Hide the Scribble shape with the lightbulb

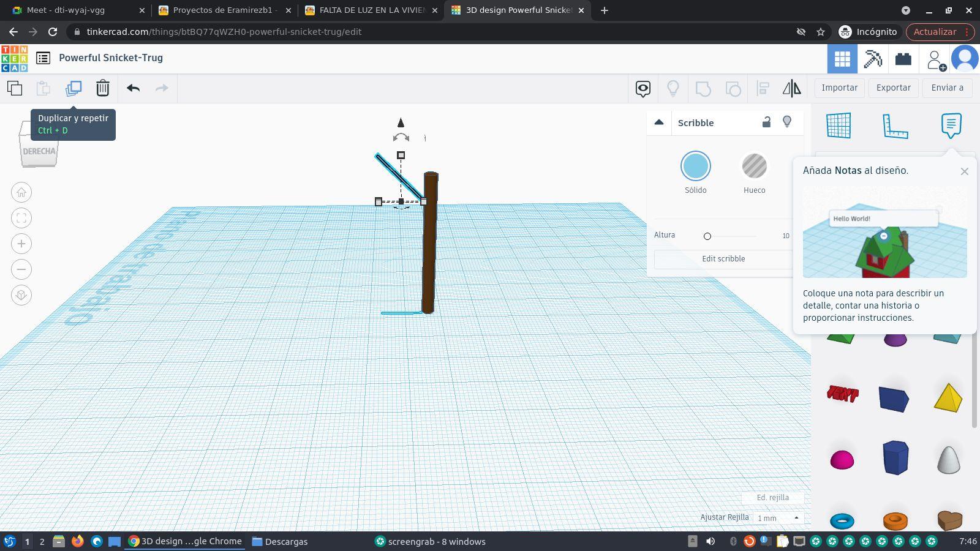click(787, 122)
